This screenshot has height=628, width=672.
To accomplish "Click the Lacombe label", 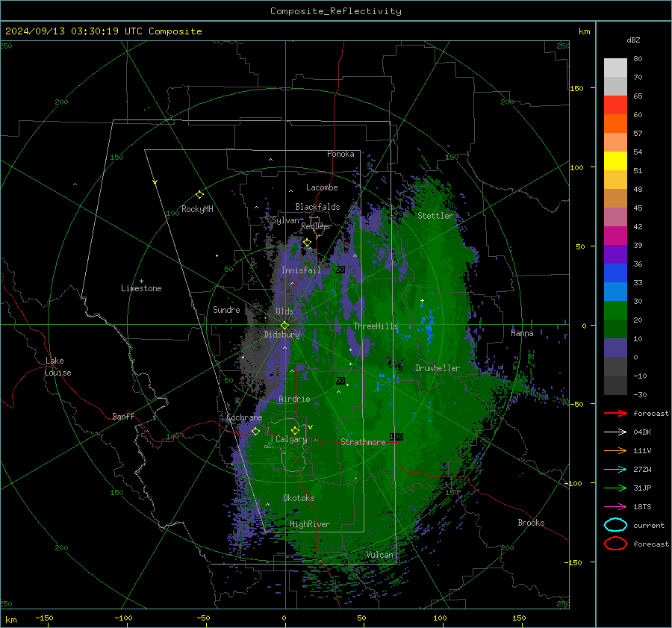I will (322, 187).
